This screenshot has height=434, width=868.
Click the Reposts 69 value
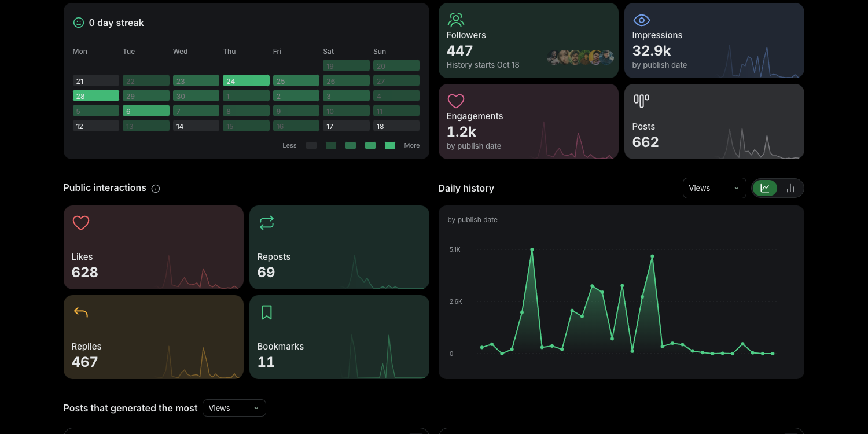tap(266, 272)
